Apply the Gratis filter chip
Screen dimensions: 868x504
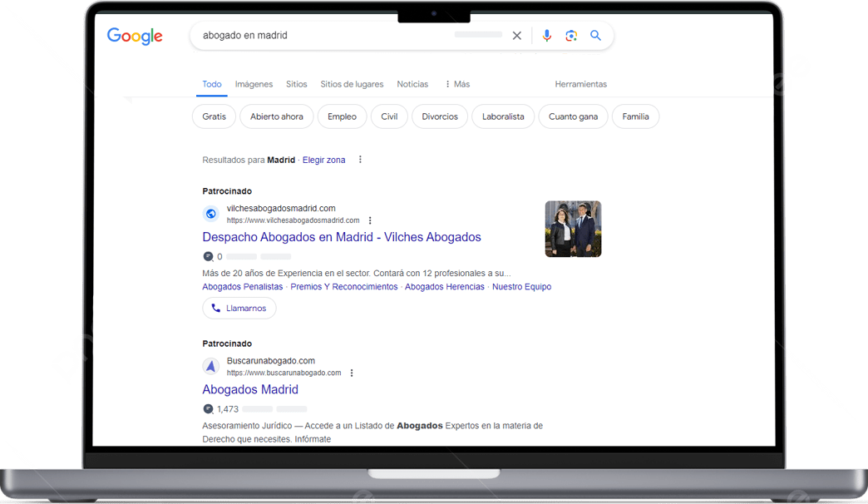pos(215,116)
